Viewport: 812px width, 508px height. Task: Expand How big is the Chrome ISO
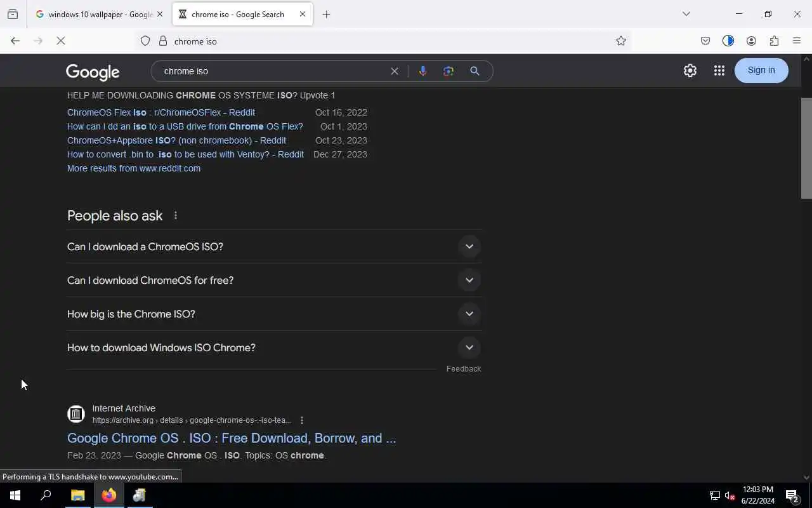click(x=274, y=314)
